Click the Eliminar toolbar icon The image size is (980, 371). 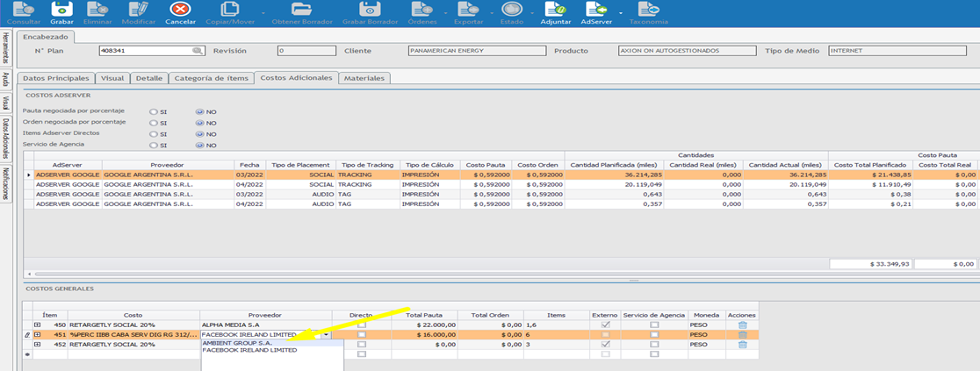click(x=98, y=10)
